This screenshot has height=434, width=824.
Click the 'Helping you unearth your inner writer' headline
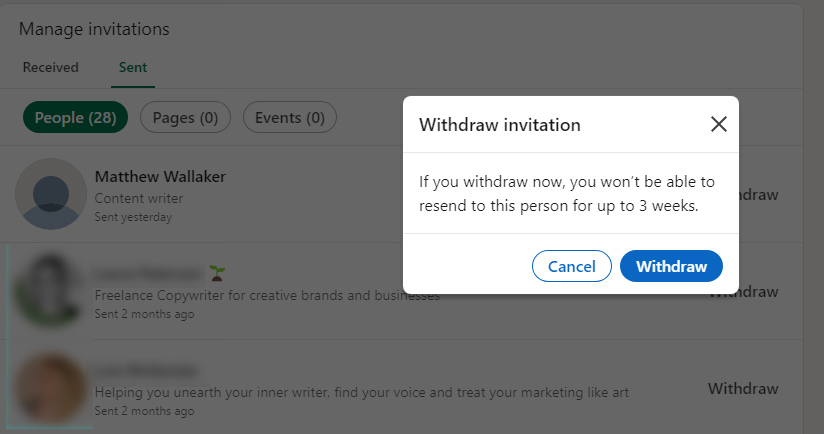tap(361, 392)
